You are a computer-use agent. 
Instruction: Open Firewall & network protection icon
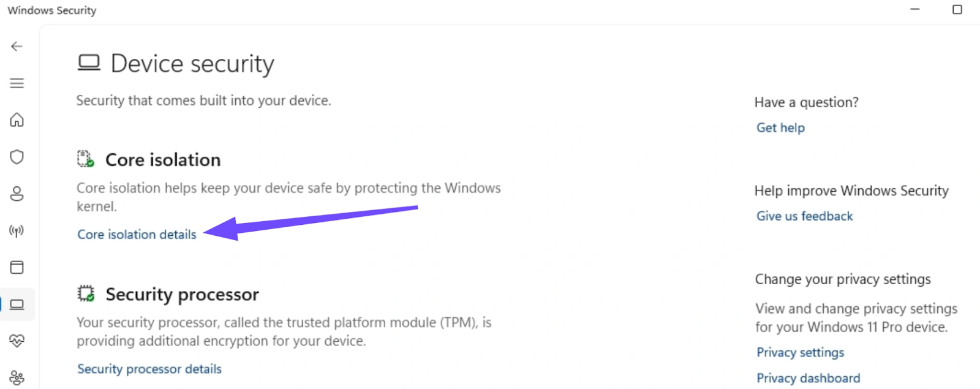click(x=17, y=231)
